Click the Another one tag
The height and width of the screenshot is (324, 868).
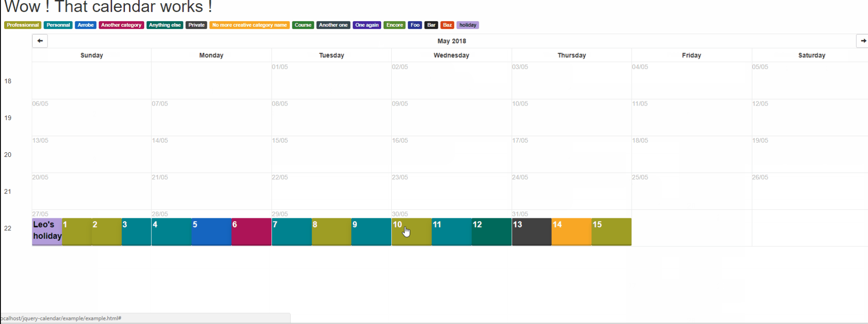click(x=333, y=25)
